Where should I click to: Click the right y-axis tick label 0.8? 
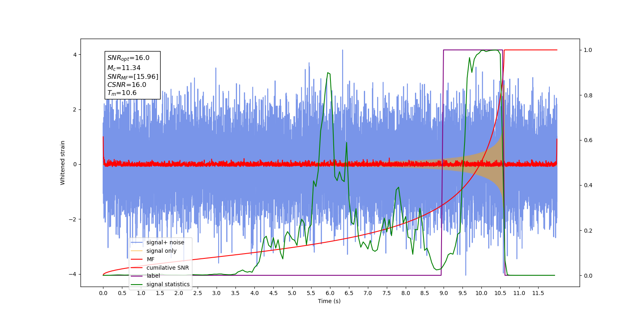(x=588, y=95)
